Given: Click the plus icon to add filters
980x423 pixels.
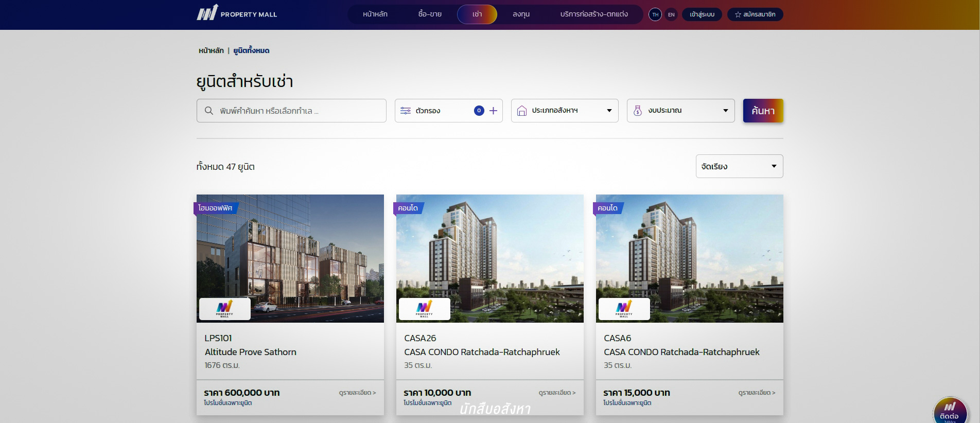Looking at the screenshot, I should (x=493, y=111).
